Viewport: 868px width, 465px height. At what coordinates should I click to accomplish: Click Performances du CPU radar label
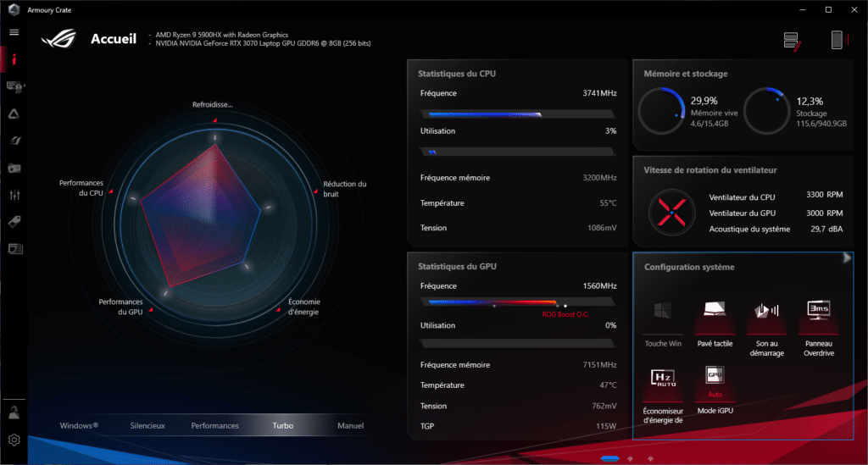pos(81,188)
